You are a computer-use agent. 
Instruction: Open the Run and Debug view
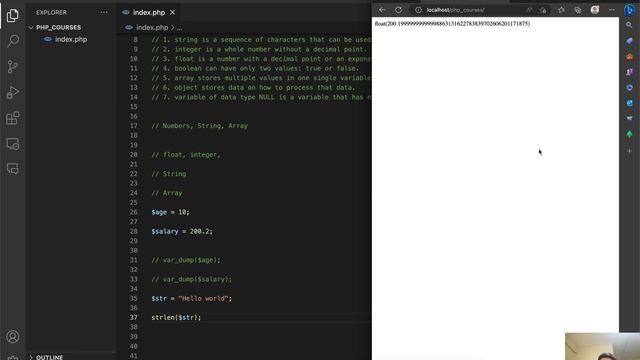click(13, 92)
